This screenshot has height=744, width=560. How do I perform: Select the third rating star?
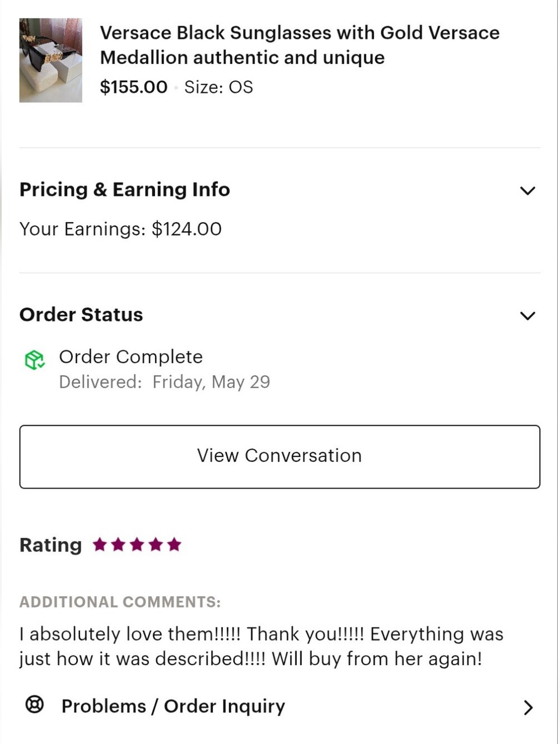[137, 544]
